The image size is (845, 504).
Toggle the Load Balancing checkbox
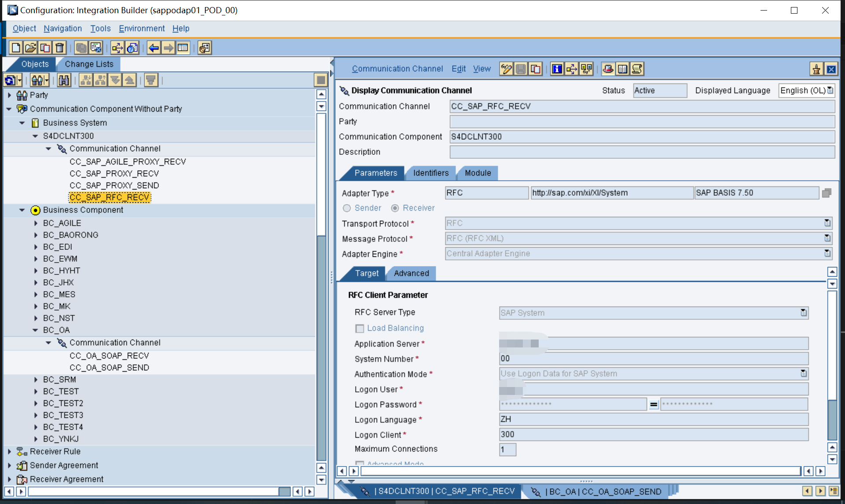click(x=360, y=329)
